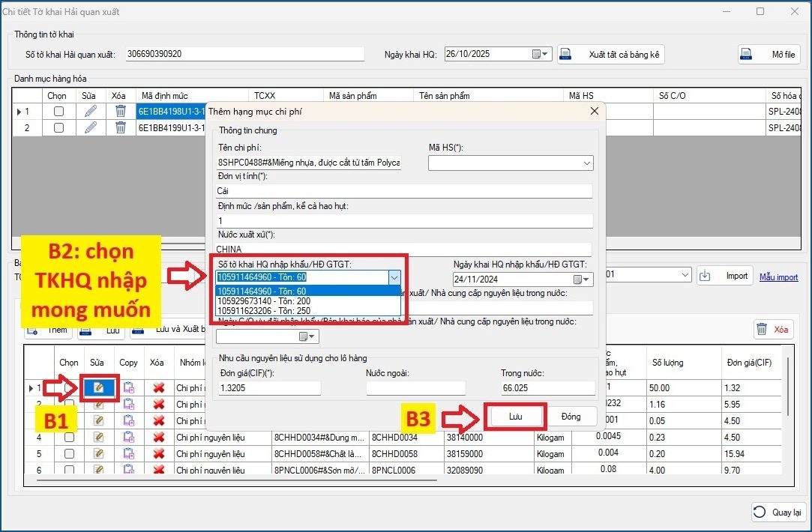Expand the Mã HS dropdown in dialog

point(586,163)
